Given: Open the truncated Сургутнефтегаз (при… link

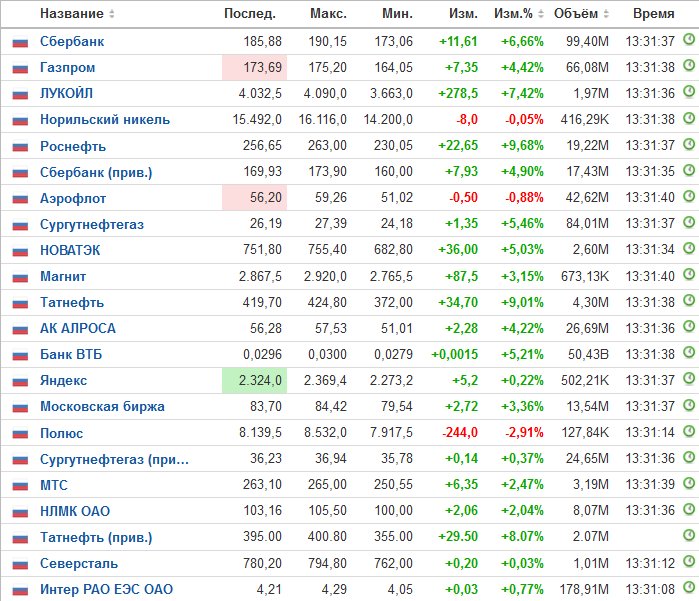Looking at the screenshot, I should coord(115,459).
